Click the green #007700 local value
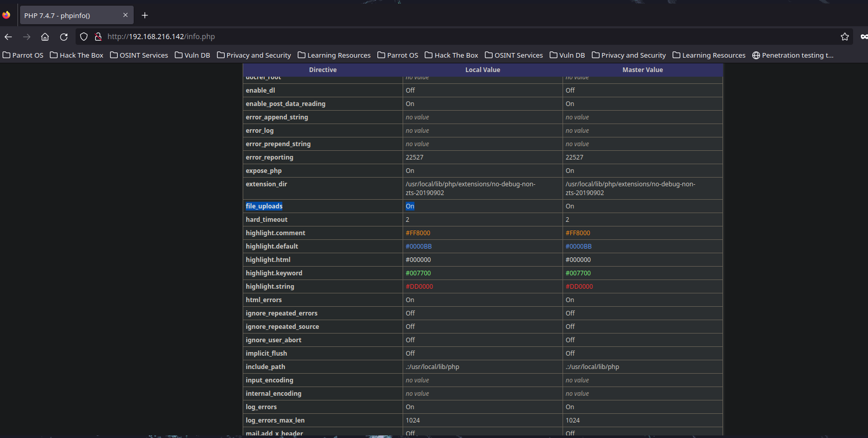 coord(419,273)
